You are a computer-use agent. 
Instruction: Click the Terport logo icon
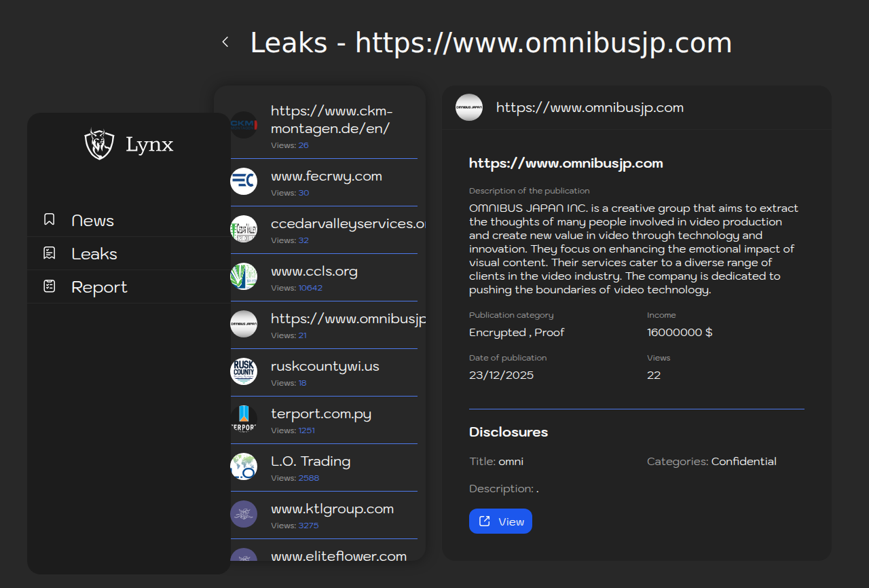point(244,419)
